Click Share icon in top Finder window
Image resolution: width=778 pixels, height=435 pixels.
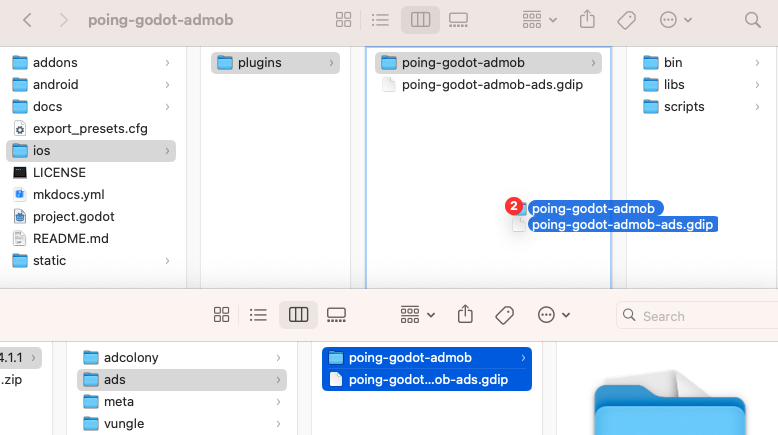pos(587,20)
